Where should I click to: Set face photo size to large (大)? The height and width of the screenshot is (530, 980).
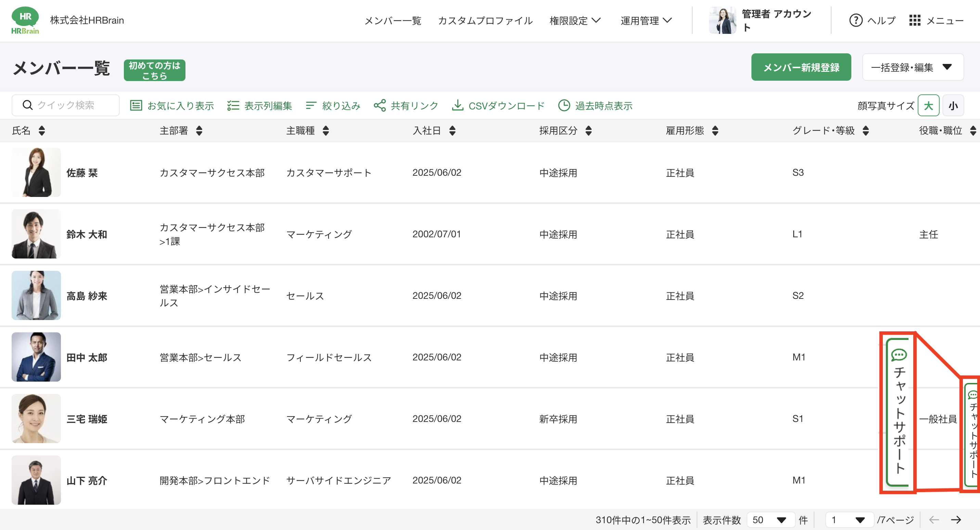[x=928, y=105]
